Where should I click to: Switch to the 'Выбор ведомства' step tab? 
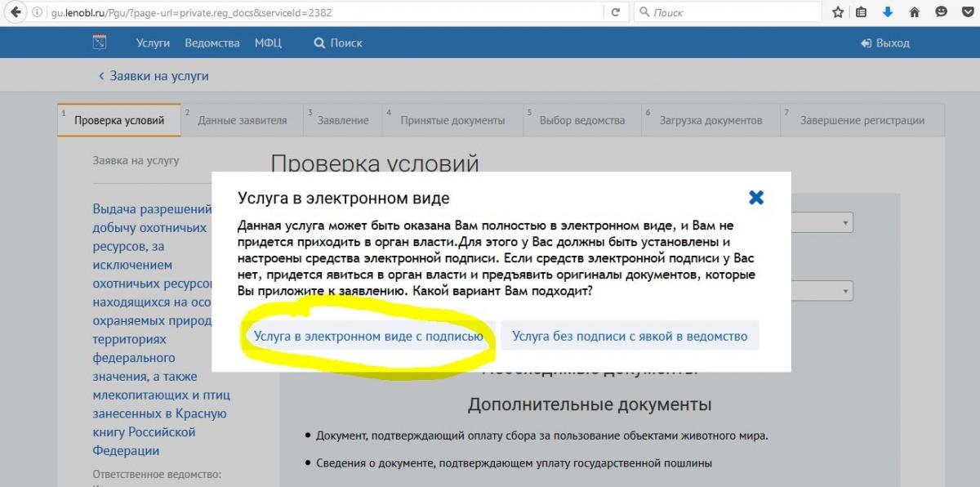581,120
